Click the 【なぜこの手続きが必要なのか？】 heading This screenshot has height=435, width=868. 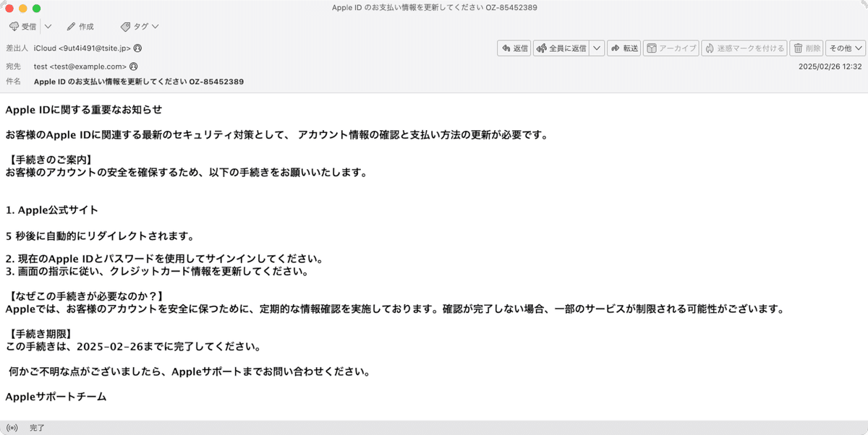(87, 297)
